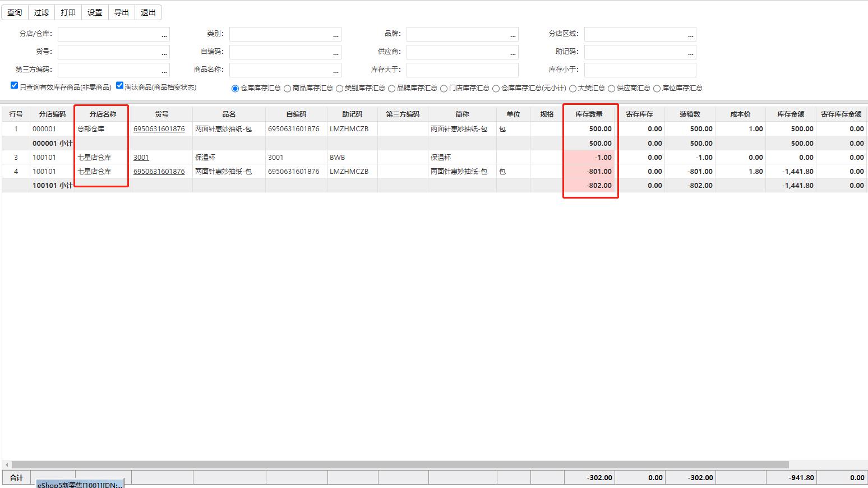Uncheck 只查询有效库存商品(非零商品) checkbox
Screen dimensions: 868x488
pyautogui.click(x=13, y=85)
